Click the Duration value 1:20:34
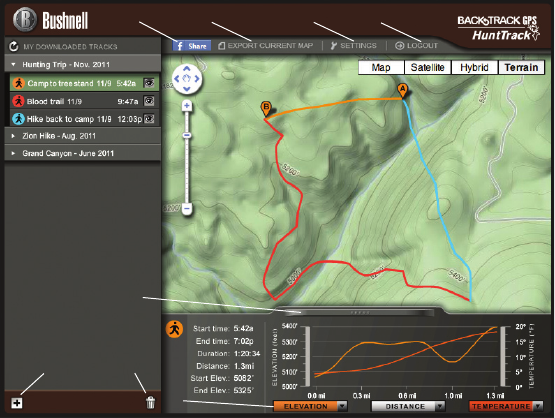This screenshot has height=418, width=555. [x=247, y=353]
